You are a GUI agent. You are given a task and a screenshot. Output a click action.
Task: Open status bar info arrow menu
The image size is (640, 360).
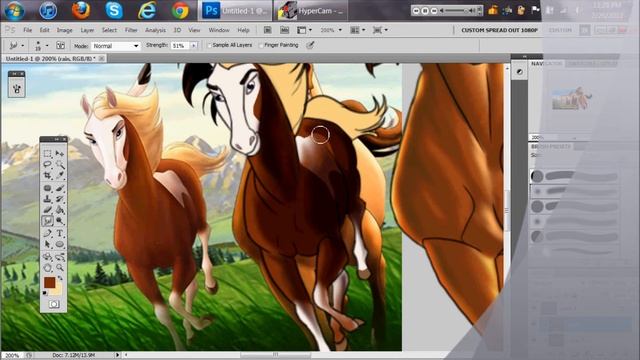click(x=118, y=355)
